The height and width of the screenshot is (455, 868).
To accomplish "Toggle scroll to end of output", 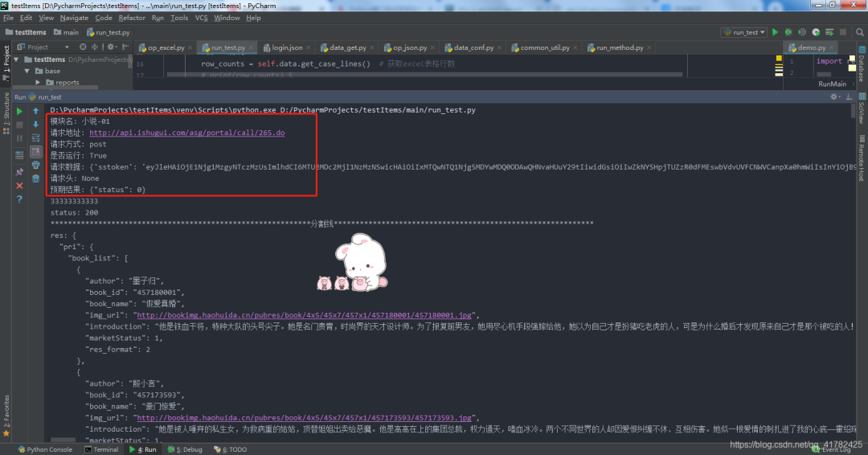I will point(36,152).
